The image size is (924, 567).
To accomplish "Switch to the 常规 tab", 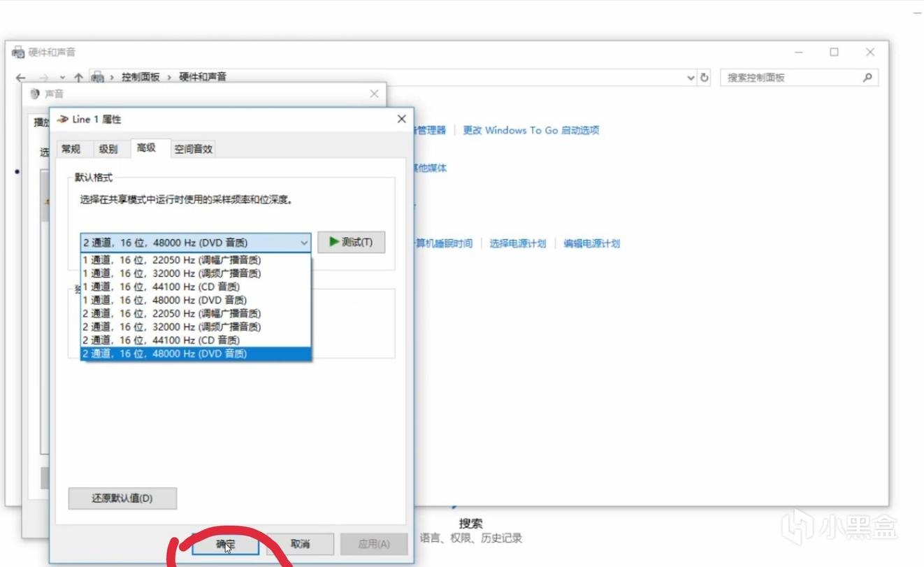I will point(71,149).
